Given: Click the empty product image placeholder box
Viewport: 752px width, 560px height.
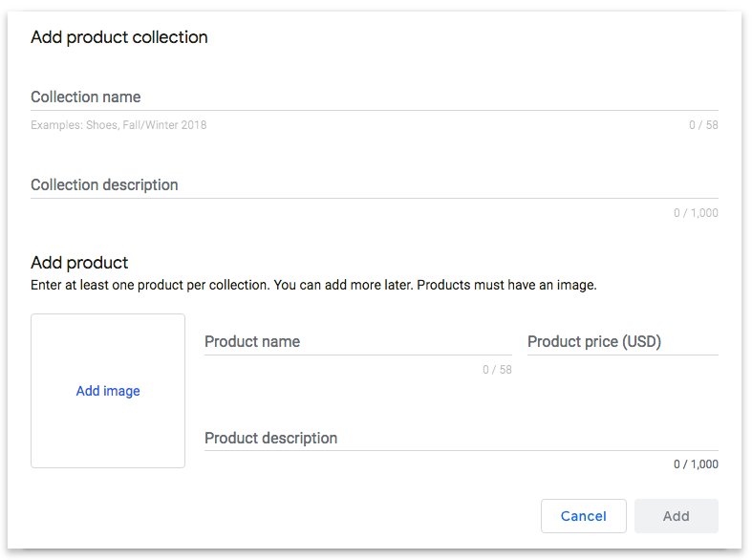Looking at the screenshot, I should 108,391.
